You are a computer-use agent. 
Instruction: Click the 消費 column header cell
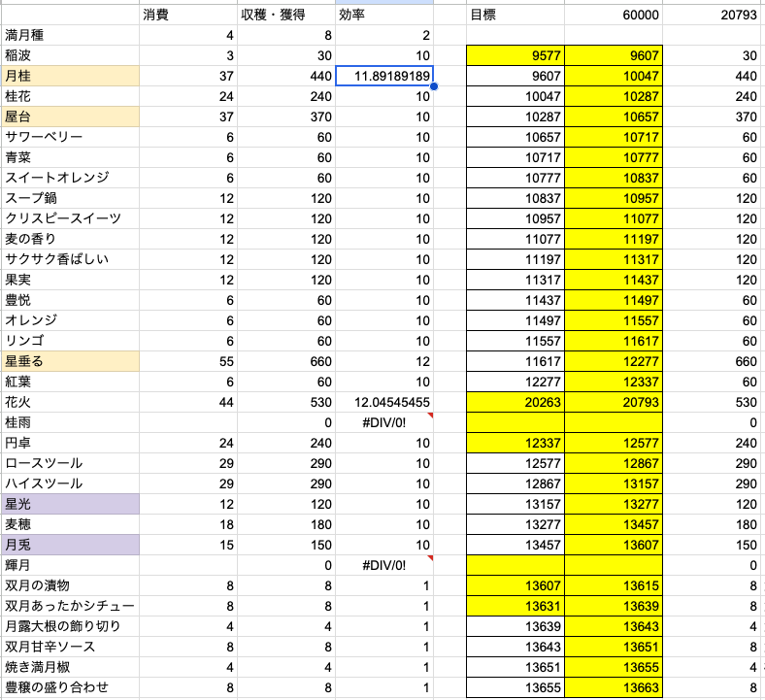tap(188, 15)
